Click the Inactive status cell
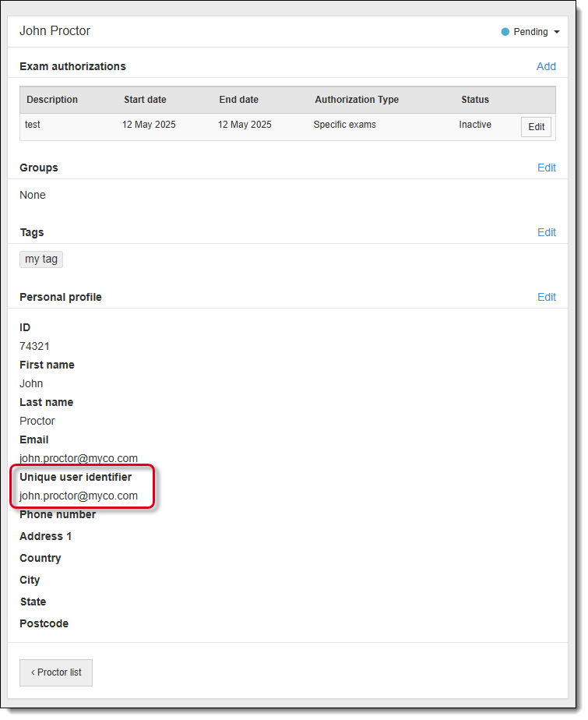Screen dimensions: 588x720 coord(475,125)
